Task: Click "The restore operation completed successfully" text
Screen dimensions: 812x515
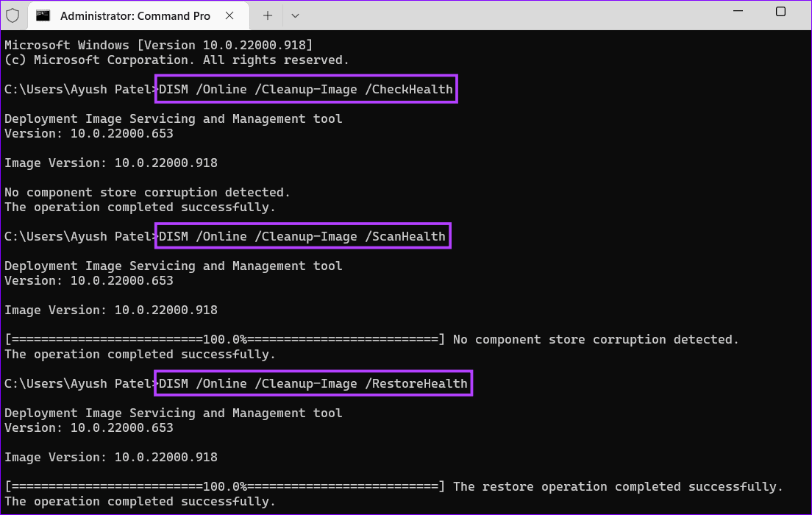Action: (618, 486)
